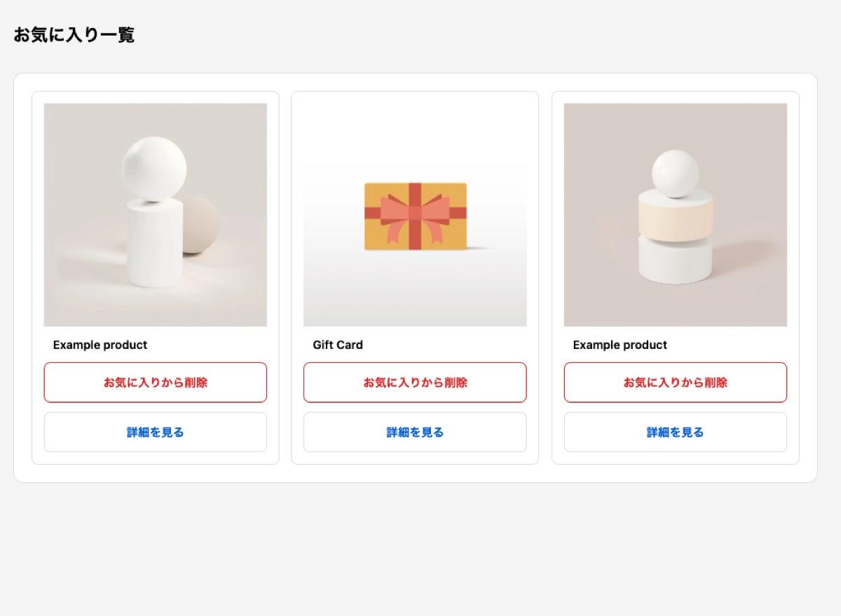841x616 pixels.
Task: Select the middle Gift Card card
Action: point(415,277)
